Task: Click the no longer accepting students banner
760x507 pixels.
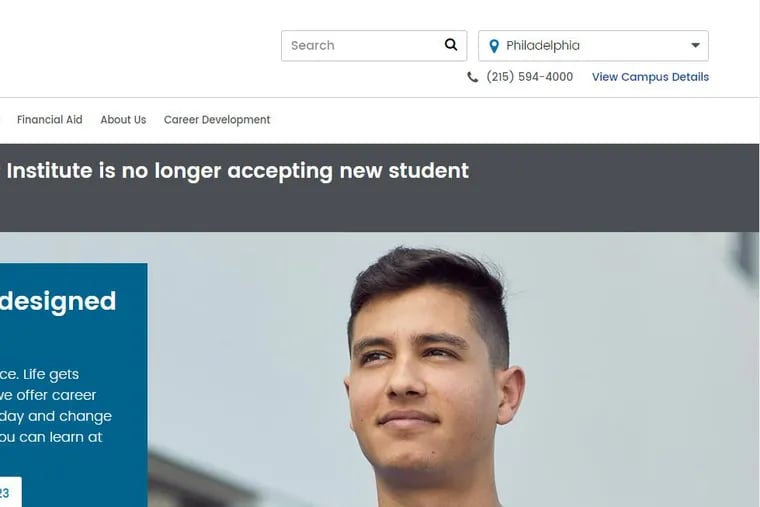Action: [238, 171]
